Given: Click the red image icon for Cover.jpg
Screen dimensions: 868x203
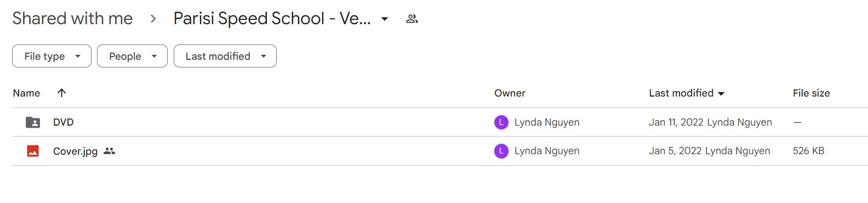Looking at the screenshot, I should 33,151.
